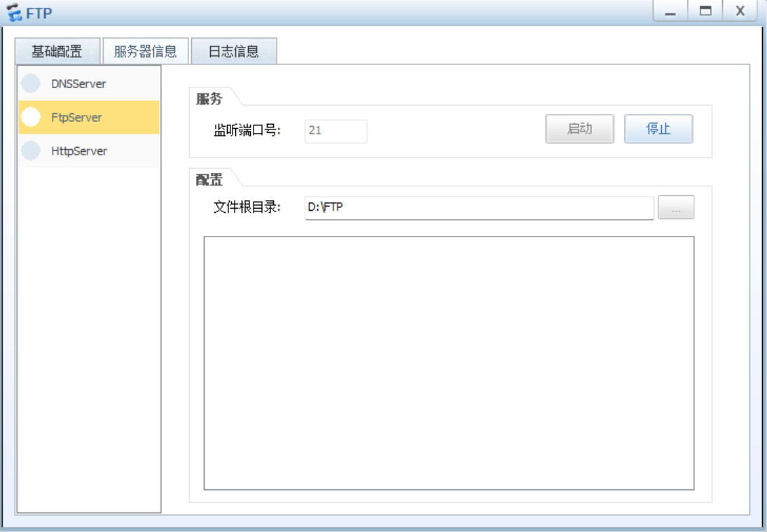
Task: Click the 文件根目录 path field showing D:\FTP
Action: point(478,207)
